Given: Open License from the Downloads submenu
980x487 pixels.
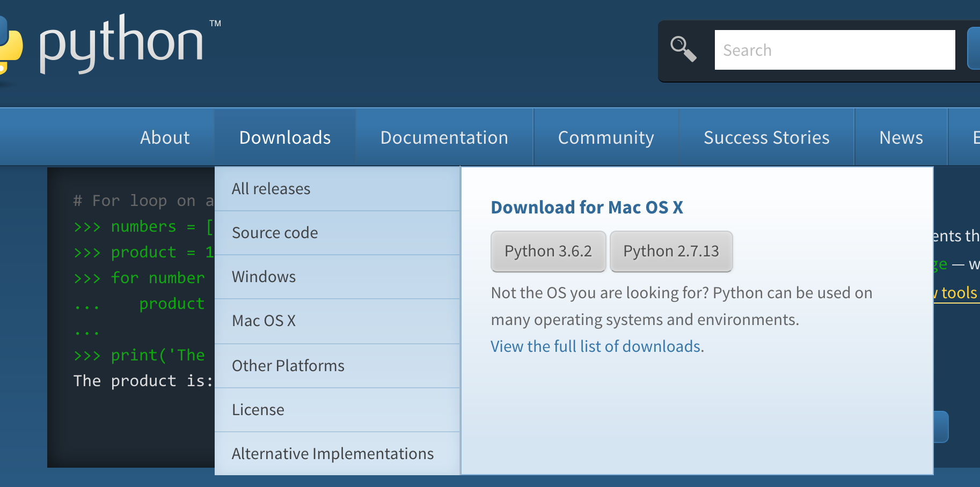Looking at the screenshot, I should (x=337, y=410).
